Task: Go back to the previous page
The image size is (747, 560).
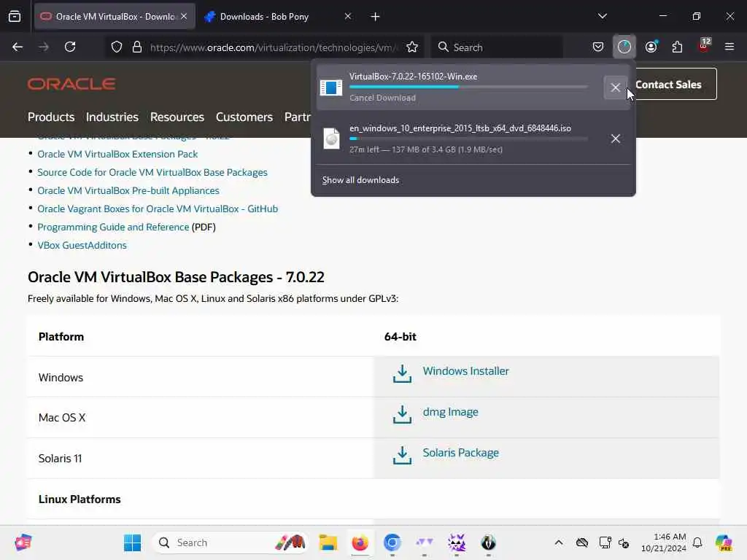Action: click(x=18, y=47)
